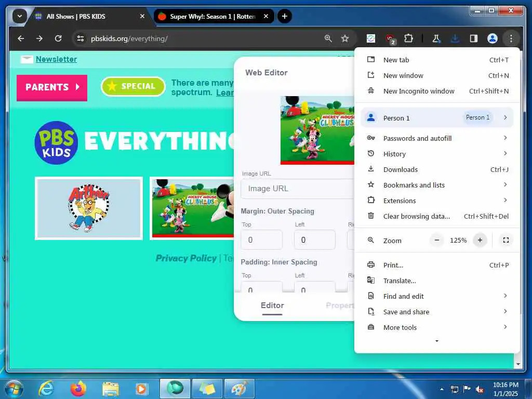This screenshot has width=532, height=399.
Task: Click the red extension icon with badge 2
Action: (391, 38)
